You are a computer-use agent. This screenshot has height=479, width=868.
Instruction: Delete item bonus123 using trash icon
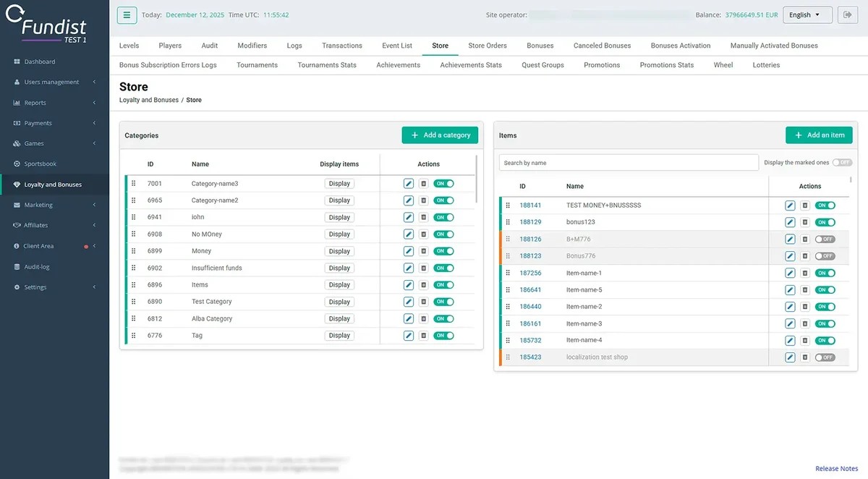pyautogui.click(x=805, y=222)
